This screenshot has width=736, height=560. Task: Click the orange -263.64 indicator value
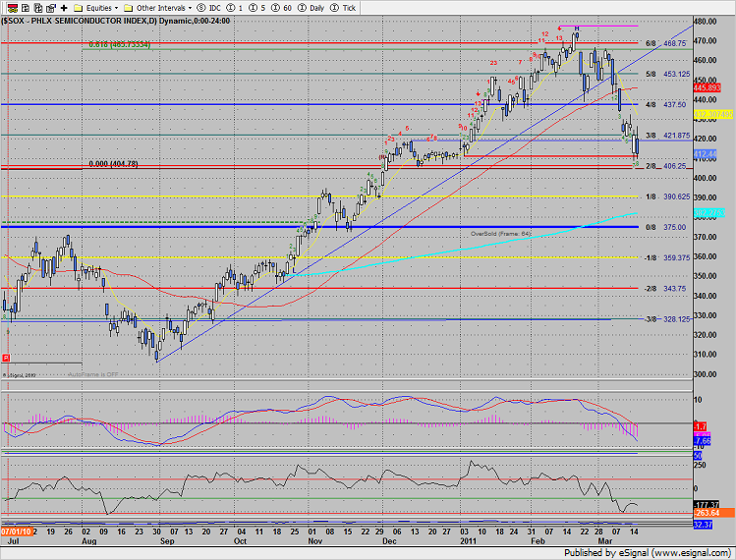pyautogui.click(x=713, y=513)
